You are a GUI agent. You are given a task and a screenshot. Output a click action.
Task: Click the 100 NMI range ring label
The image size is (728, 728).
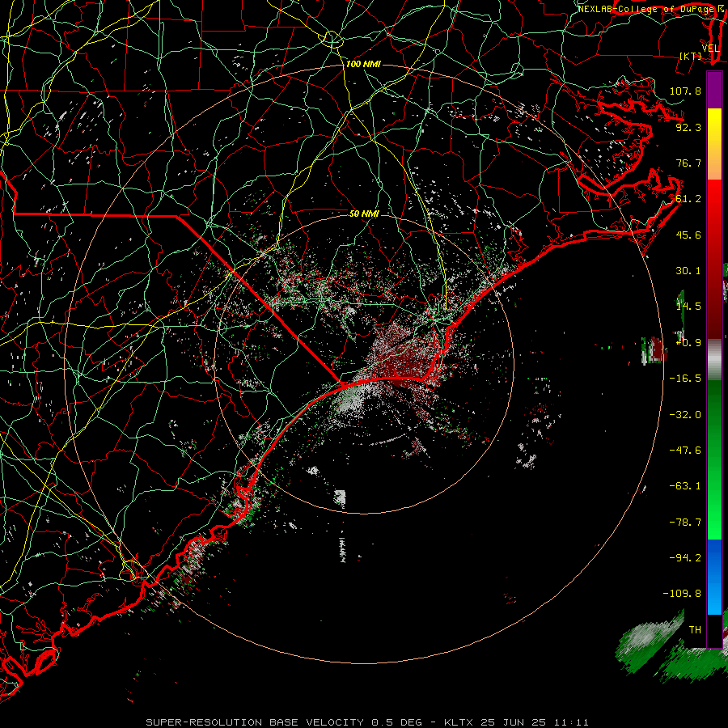pos(363,64)
